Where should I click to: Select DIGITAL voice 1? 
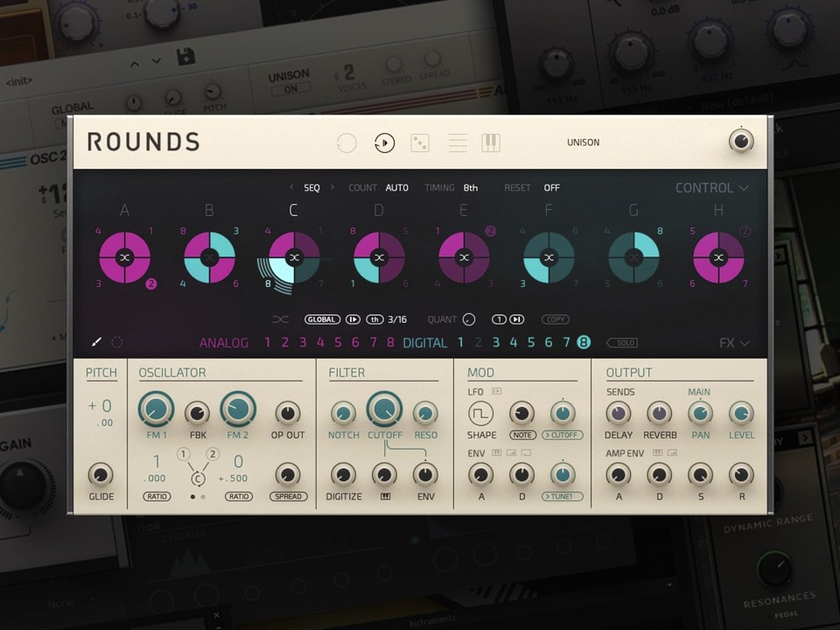point(460,342)
